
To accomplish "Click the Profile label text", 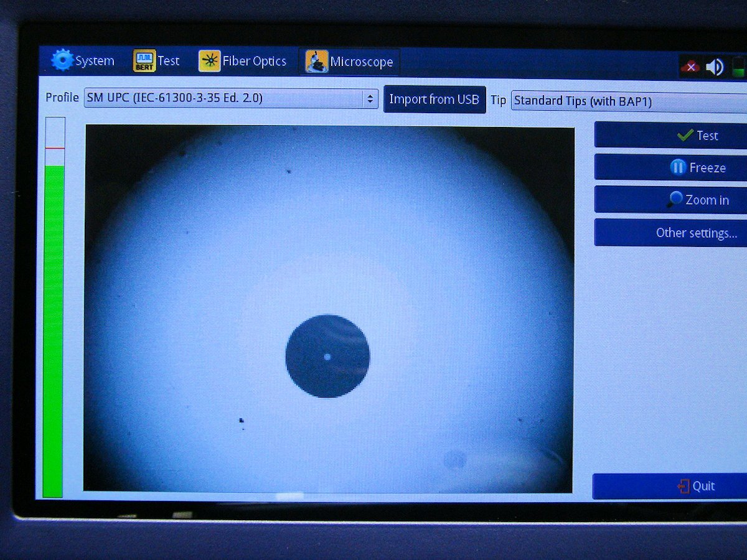I will (62, 98).
